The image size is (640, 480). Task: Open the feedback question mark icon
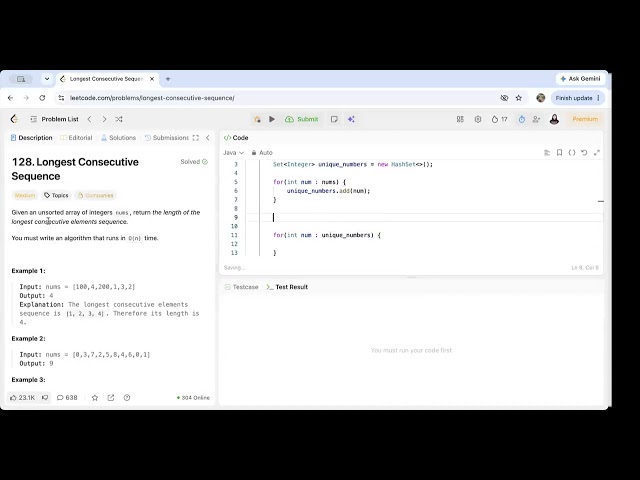pos(127,398)
